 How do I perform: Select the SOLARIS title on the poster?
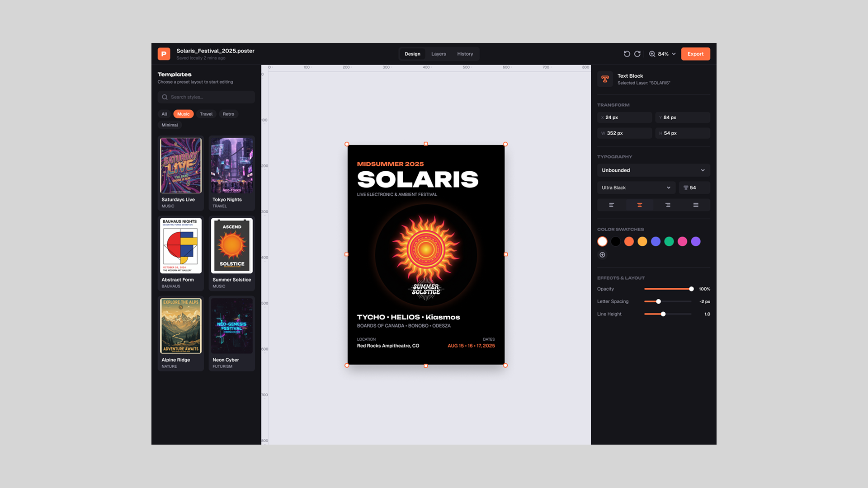tap(418, 179)
